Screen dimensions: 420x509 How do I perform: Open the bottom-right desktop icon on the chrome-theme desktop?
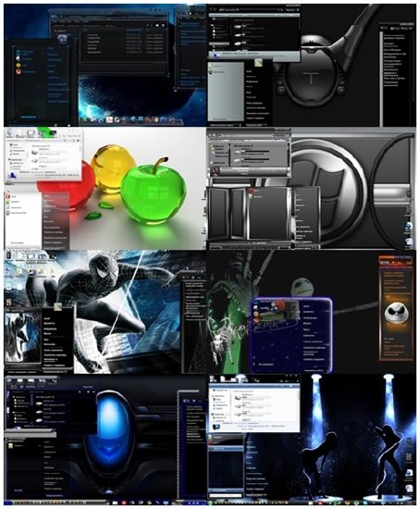[x=409, y=242]
